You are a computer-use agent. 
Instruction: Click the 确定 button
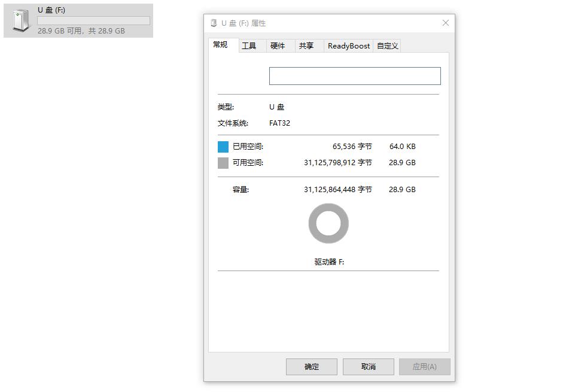(x=311, y=366)
